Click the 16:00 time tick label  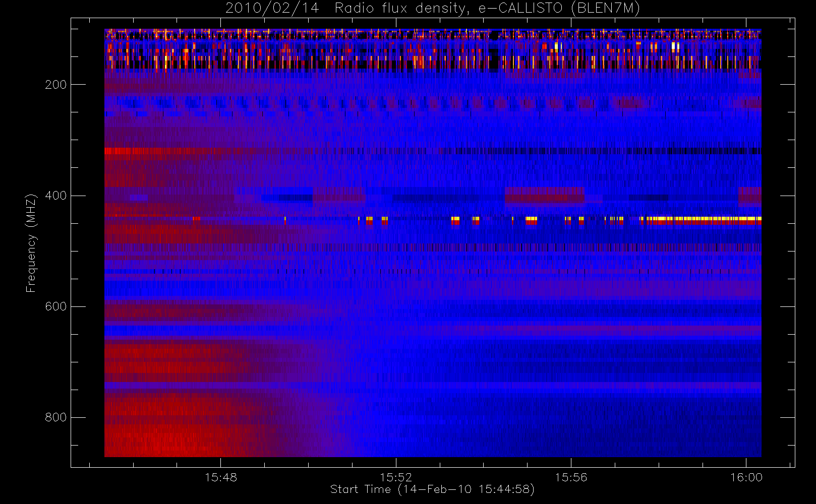(x=746, y=477)
